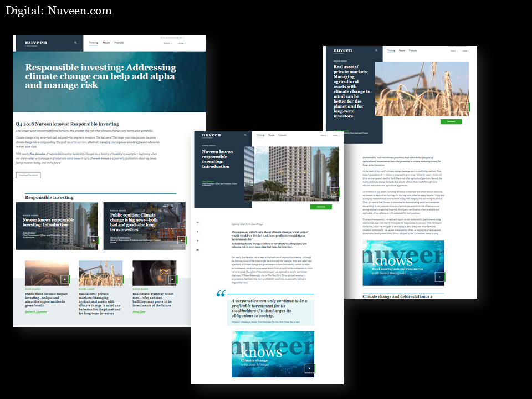Open the 'Public equities: Climate change' card
The width and height of the screenshot is (532, 399).
(x=145, y=226)
